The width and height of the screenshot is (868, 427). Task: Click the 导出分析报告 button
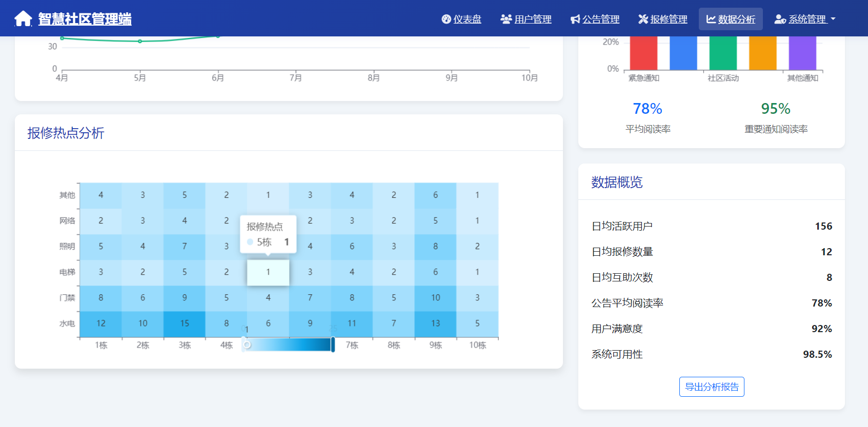(712, 387)
